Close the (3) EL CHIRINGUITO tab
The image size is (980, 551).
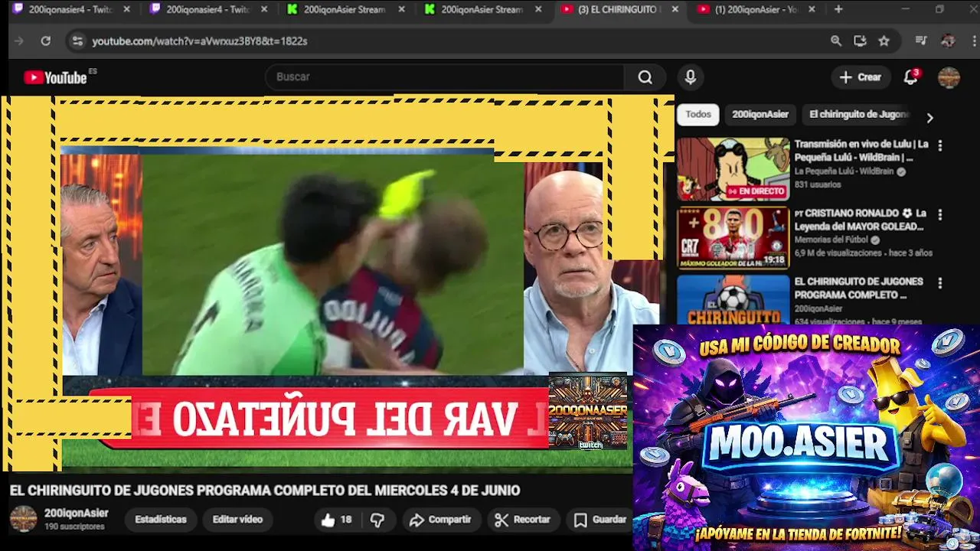pos(674,9)
